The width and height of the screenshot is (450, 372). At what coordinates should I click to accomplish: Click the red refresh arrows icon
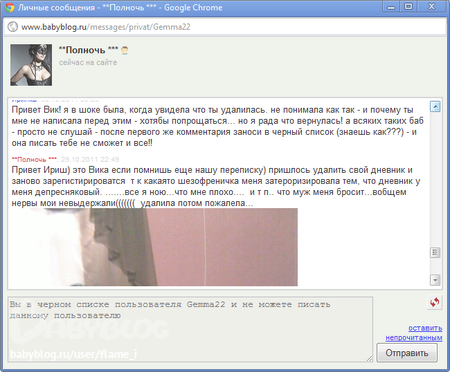coord(434,302)
